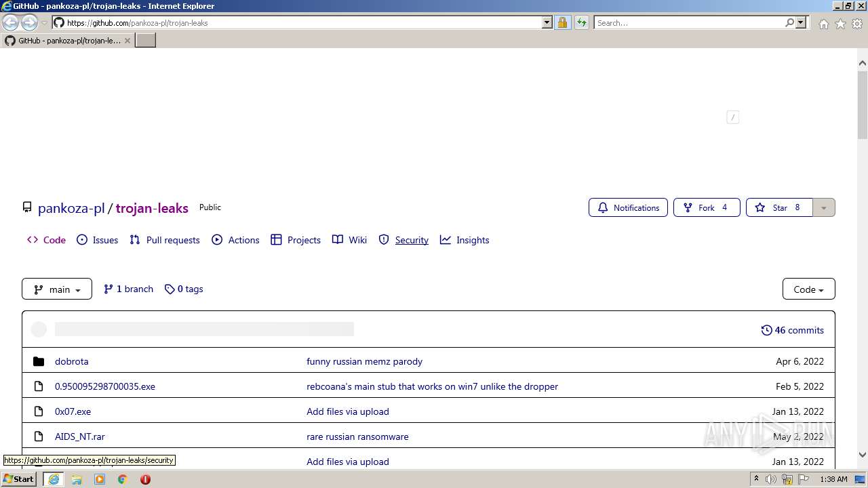Click the system clock showing 1:38 AM
Viewport: 868px width, 488px height.
[833, 479]
